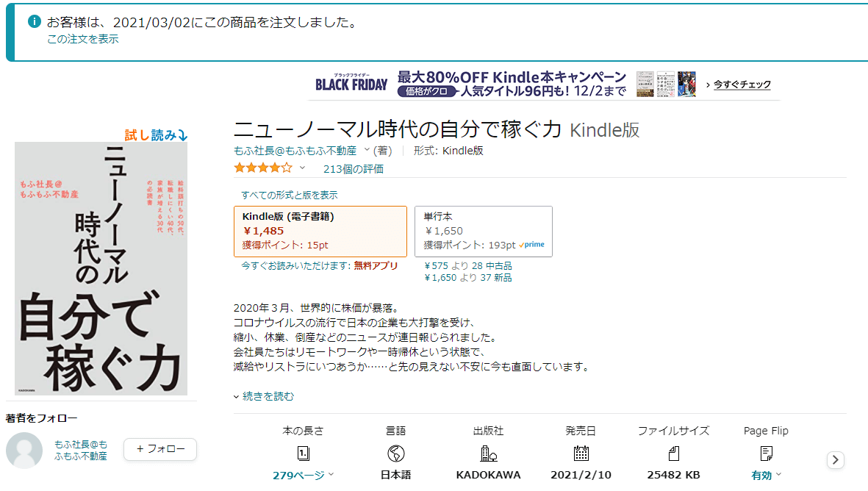Click the KADOKAWA publisher text
This screenshot has width=868, height=491.
[488, 475]
